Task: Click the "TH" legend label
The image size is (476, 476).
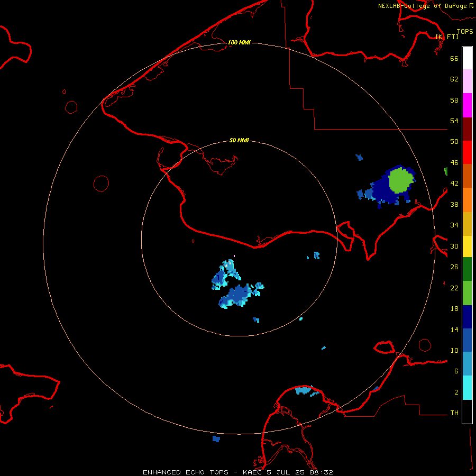Action: pos(454,413)
